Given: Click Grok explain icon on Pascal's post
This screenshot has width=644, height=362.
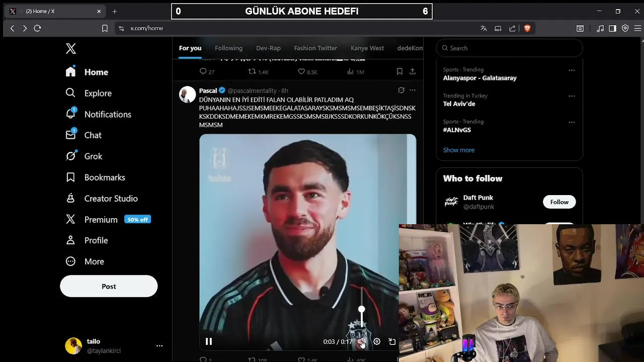Looking at the screenshot, I should coord(401,90).
